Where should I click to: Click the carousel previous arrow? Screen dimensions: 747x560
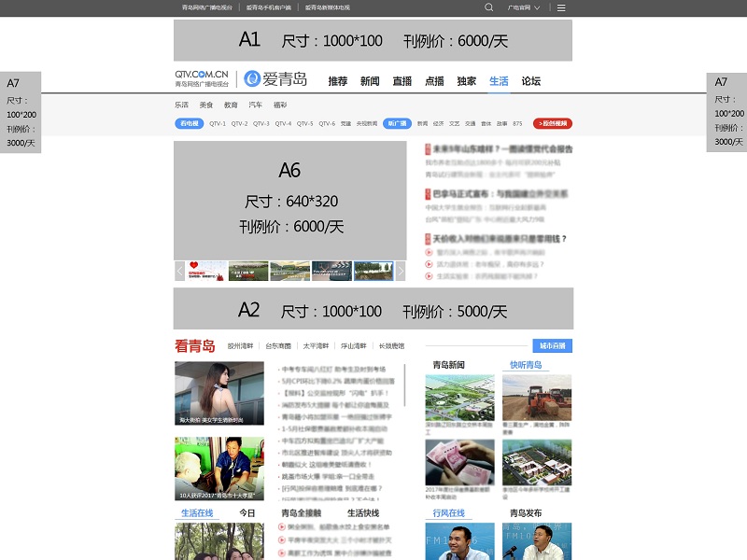coord(179,271)
